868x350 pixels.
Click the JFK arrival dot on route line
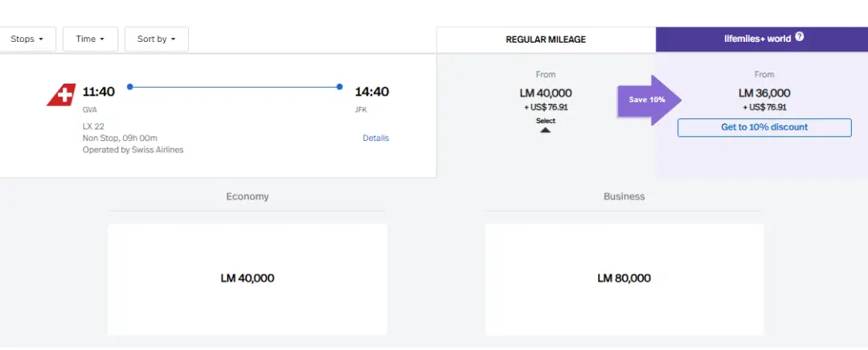pyautogui.click(x=340, y=87)
